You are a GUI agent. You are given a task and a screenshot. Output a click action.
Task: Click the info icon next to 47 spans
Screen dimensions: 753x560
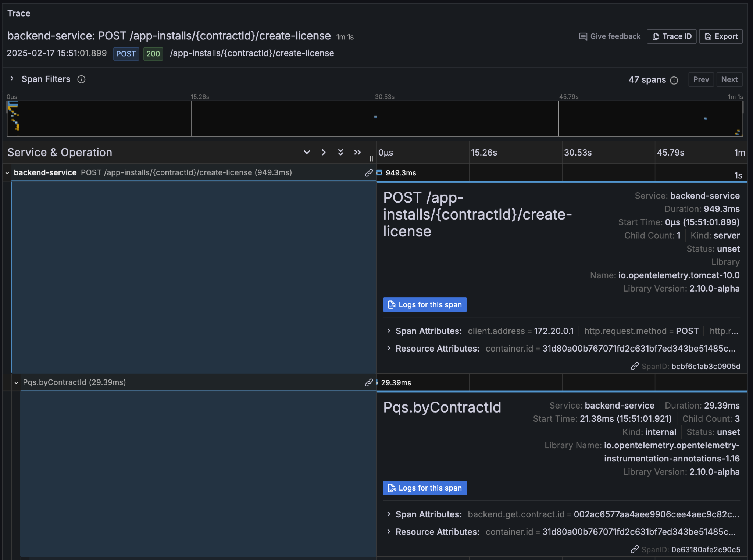(x=674, y=80)
